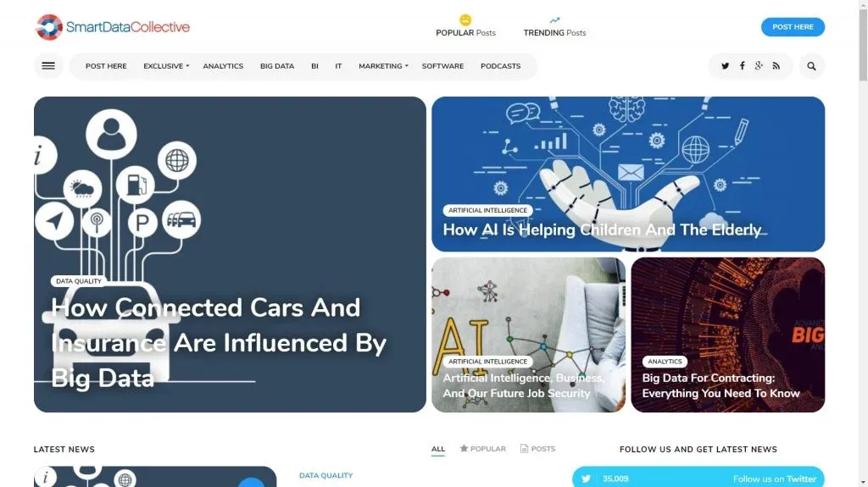Switch to the Popular tab in Latest News
Screen dimensions: 868x487
482,449
